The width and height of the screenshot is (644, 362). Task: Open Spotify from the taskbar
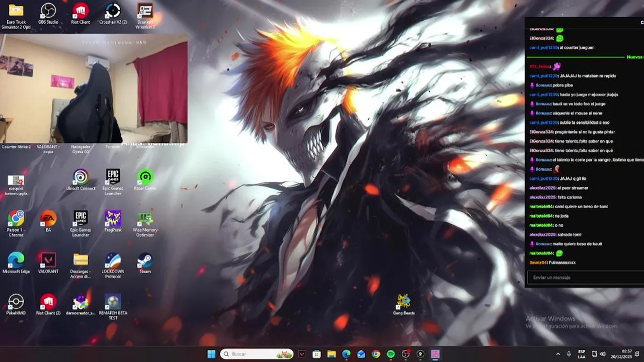click(391, 354)
